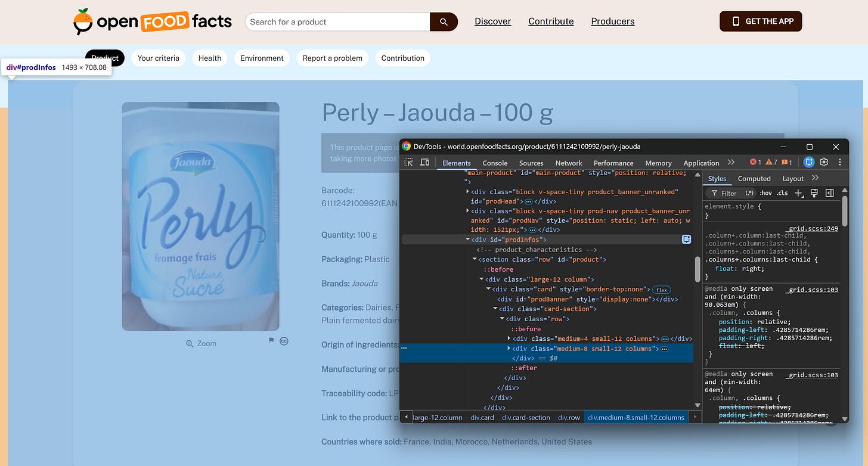Click the Health pill on product nav
This screenshot has width=868, height=466.
(210, 58)
